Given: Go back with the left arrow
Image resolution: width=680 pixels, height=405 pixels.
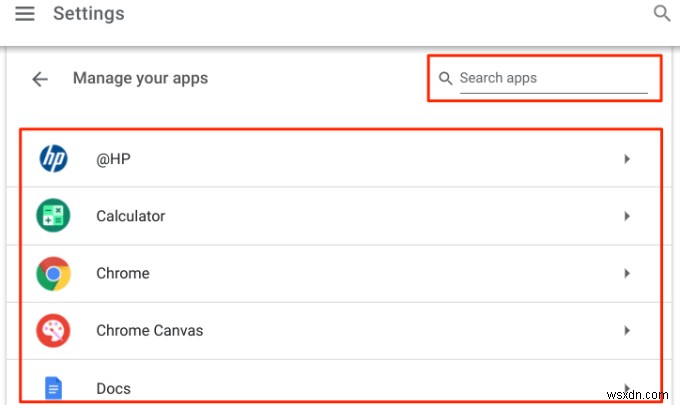Looking at the screenshot, I should [x=40, y=79].
